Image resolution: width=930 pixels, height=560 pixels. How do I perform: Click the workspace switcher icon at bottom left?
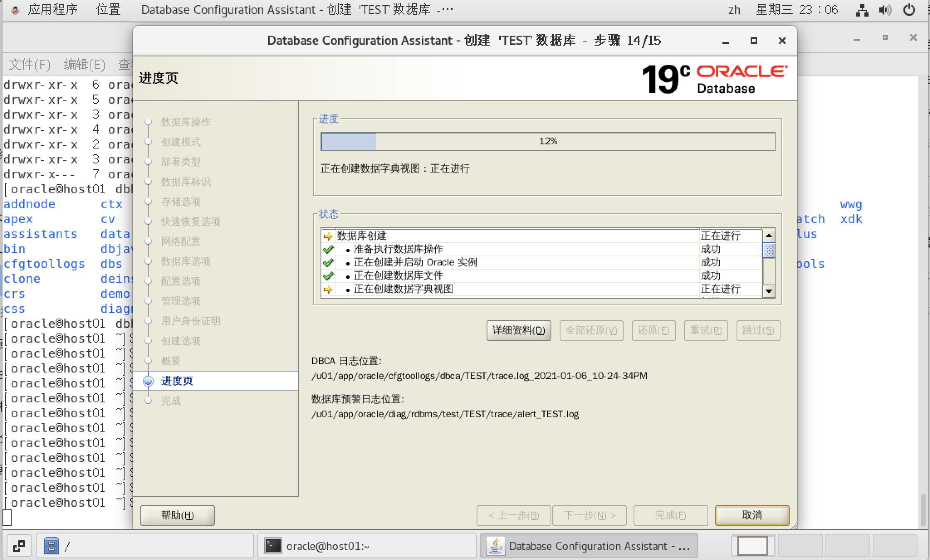pos(18,545)
